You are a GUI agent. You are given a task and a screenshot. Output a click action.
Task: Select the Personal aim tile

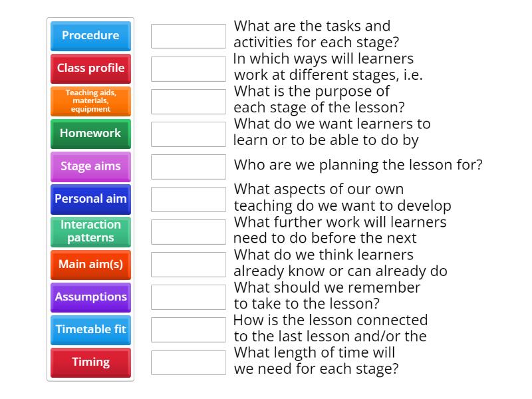[x=90, y=199]
